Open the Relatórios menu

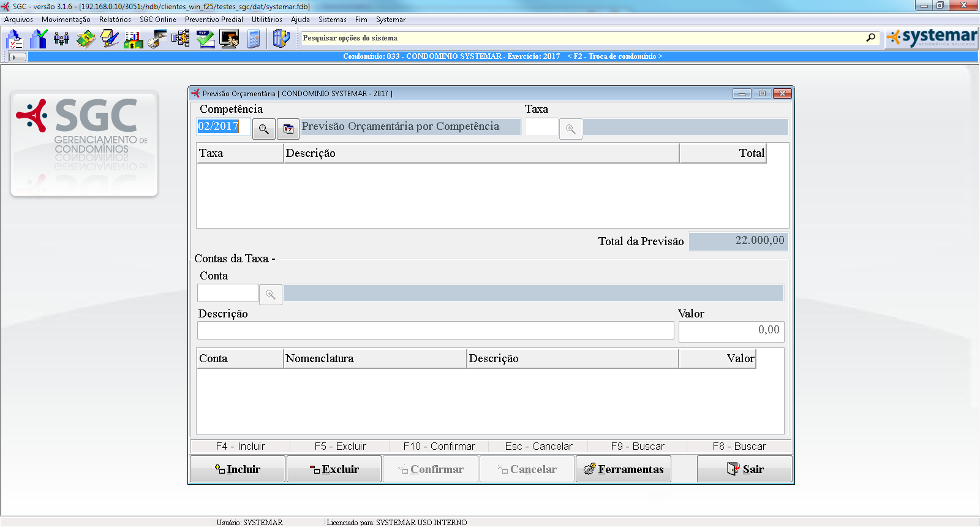click(115, 20)
